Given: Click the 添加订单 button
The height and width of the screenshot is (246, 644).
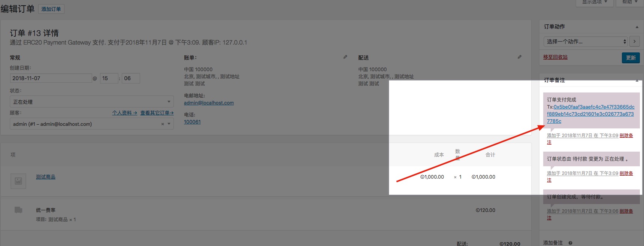Looking at the screenshot, I should 51,9.
